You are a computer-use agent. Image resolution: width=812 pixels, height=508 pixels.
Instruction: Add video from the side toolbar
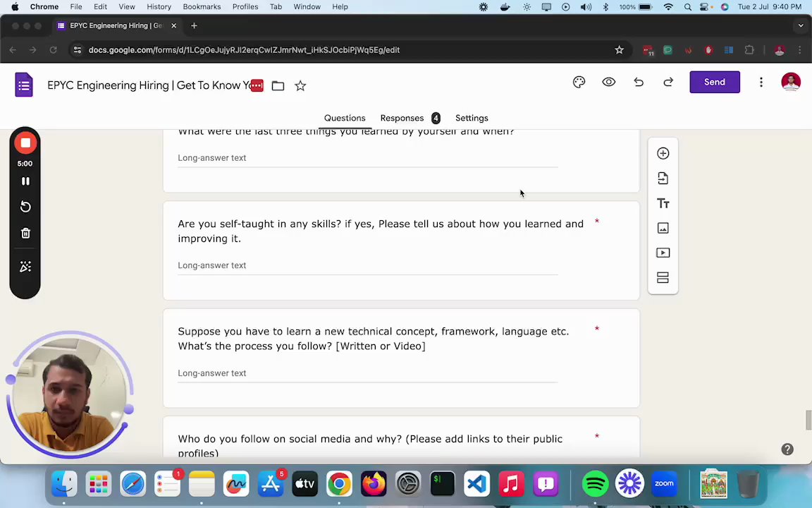click(663, 253)
